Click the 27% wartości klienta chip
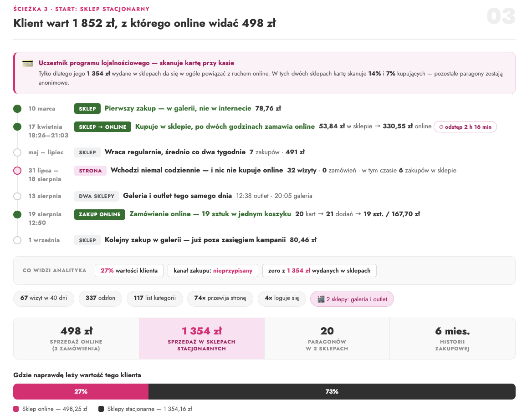This screenshot has width=527, height=420. 129,271
